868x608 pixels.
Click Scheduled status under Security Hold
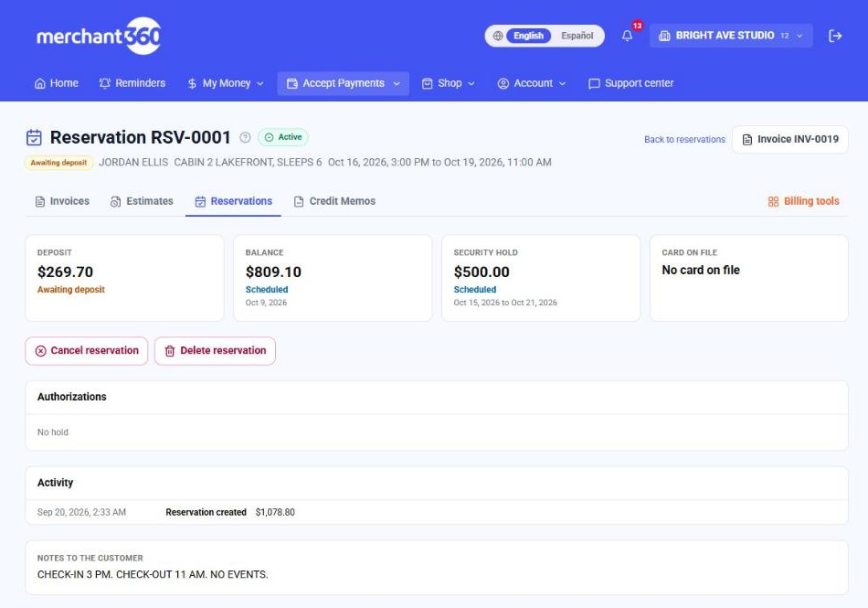pyautogui.click(x=475, y=290)
